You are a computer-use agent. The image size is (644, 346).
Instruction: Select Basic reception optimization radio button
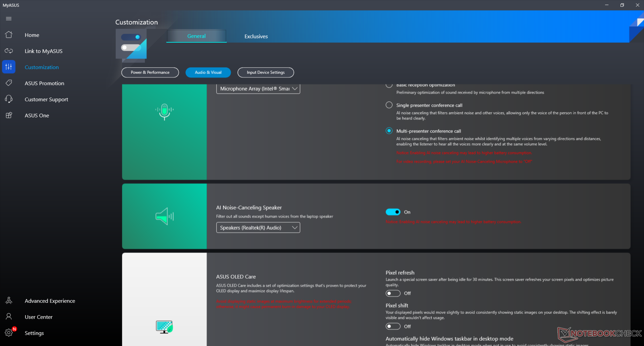click(389, 85)
